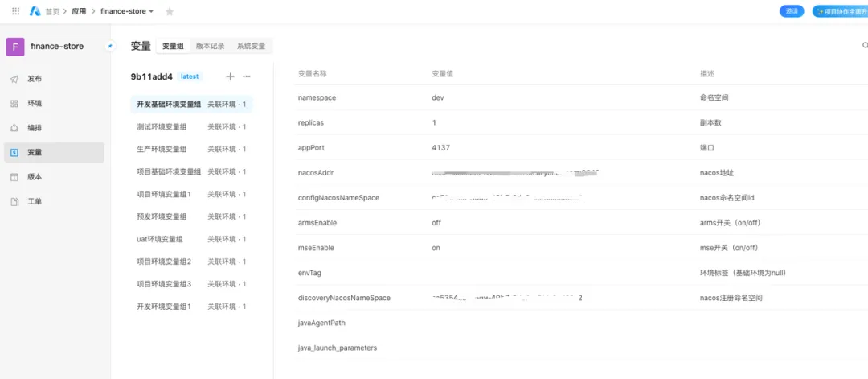
Task: Switch to the 版本记录 tab
Action: [x=211, y=47]
